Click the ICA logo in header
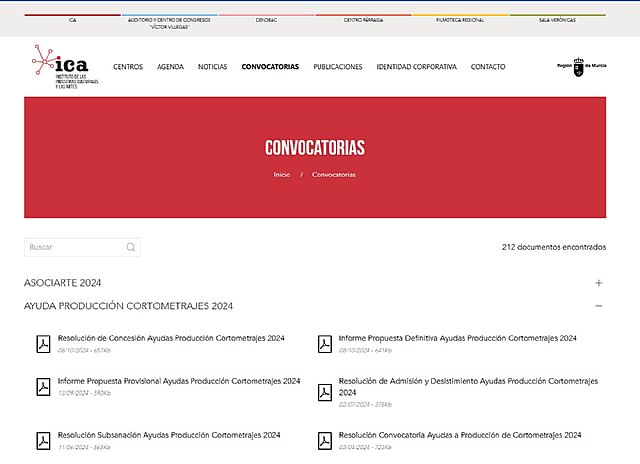Viewport: 640px width, 464px height. click(65, 67)
